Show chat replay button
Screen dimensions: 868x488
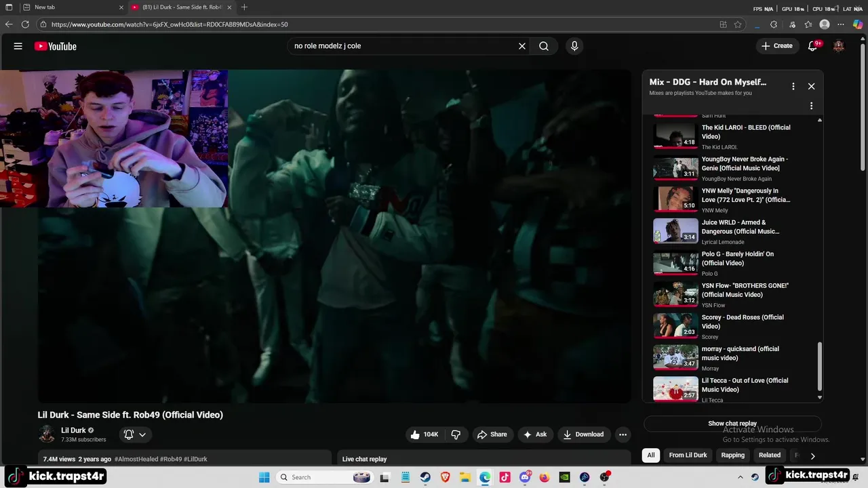pyautogui.click(x=732, y=424)
